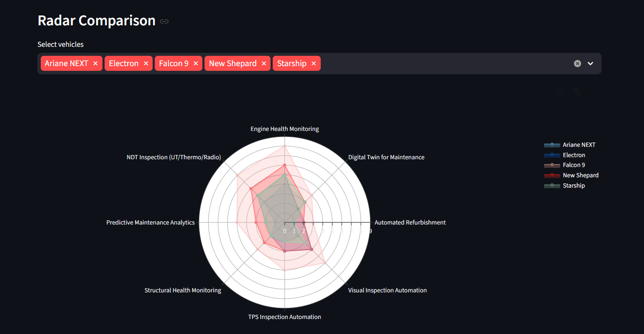644x334 pixels.
Task: Click the Predictive Maintenance Analytics label
Action: 150,222
